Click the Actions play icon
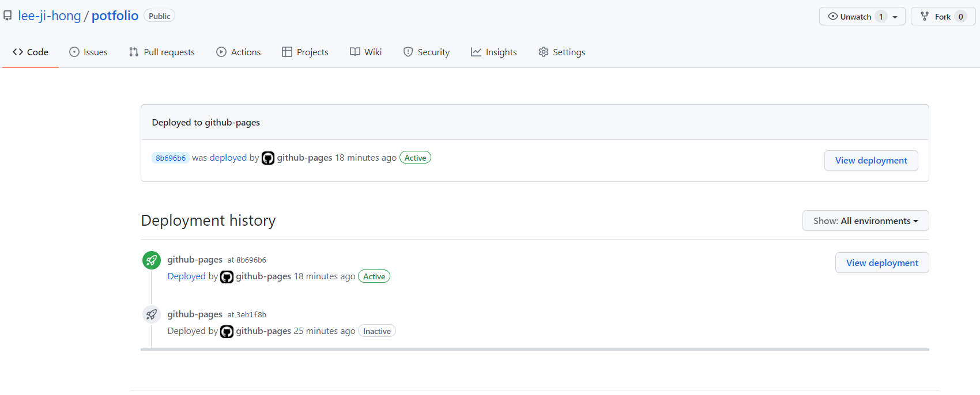Image resolution: width=980 pixels, height=395 pixels. point(221,52)
